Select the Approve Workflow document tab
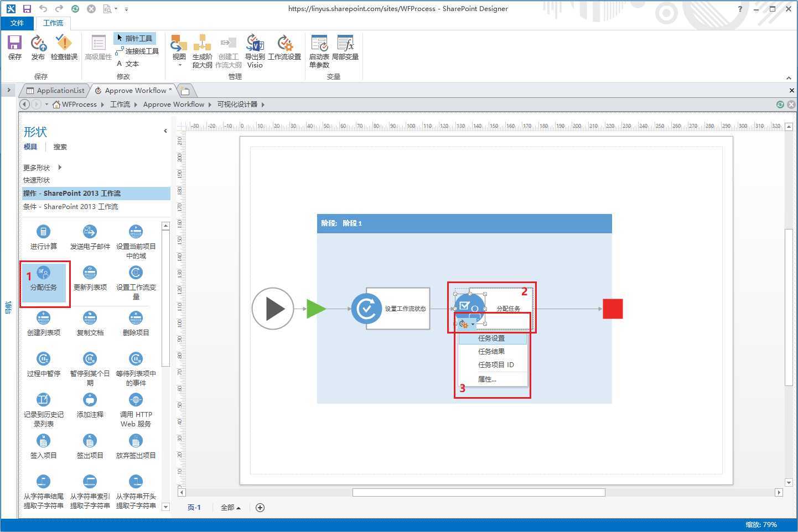The width and height of the screenshot is (798, 532). [133, 90]
